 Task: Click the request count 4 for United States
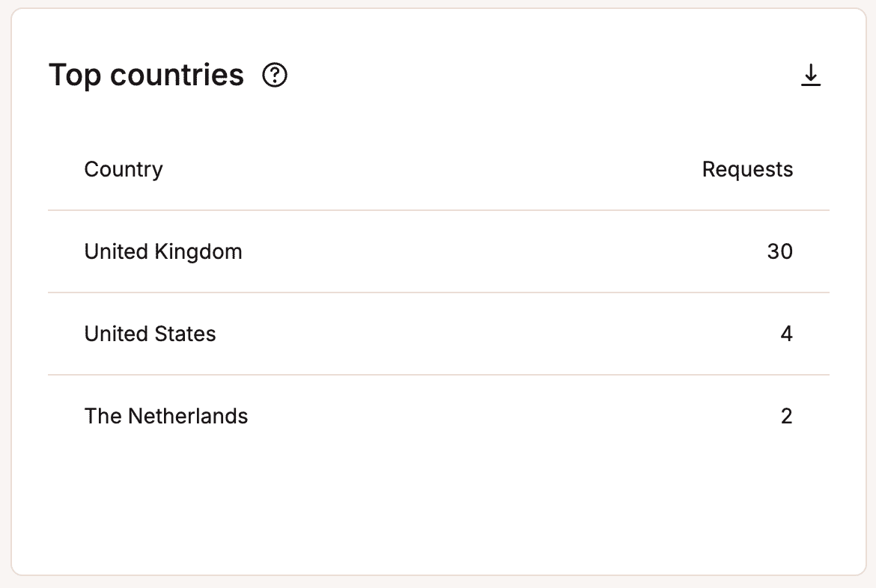787,334
